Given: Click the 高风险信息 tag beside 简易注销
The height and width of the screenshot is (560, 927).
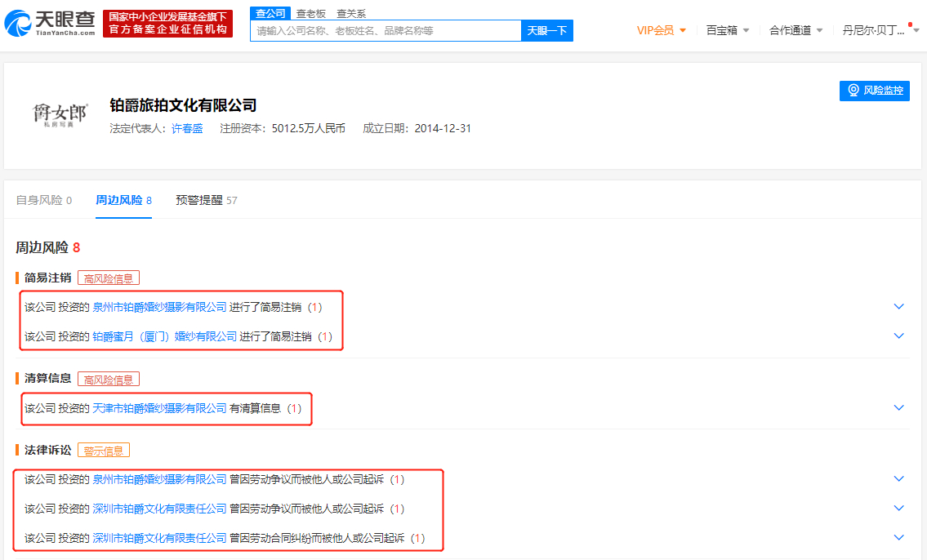Looking at the screenshot, I should [109, 278].
